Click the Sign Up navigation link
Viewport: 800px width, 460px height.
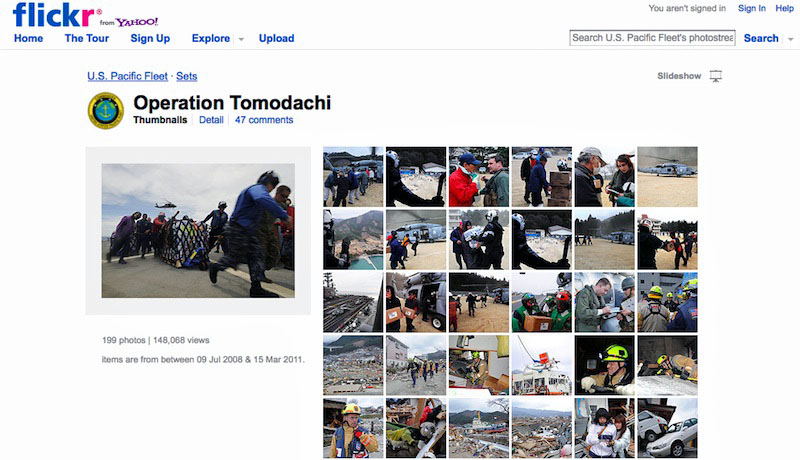pyautogui.click(x=150, y=38)
